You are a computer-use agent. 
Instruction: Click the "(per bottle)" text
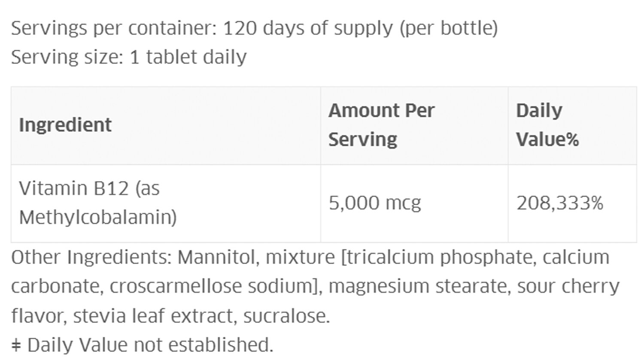448,28
